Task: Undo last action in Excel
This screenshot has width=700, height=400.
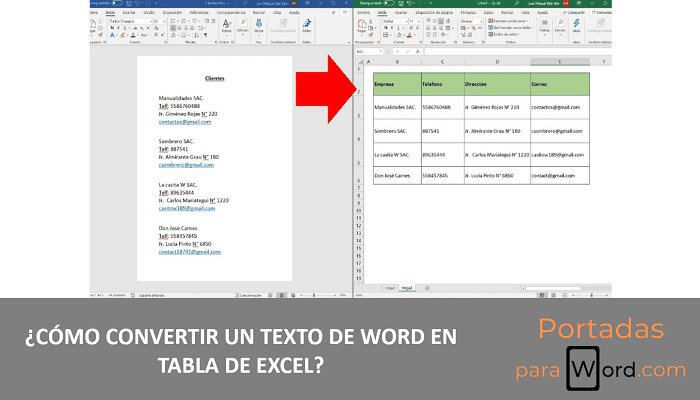Action: click(409, 3)
